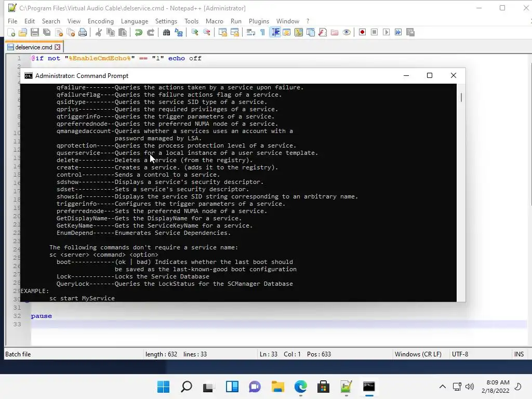Click the Open file toolbar icon
The image size is (532, 399).
23,32
